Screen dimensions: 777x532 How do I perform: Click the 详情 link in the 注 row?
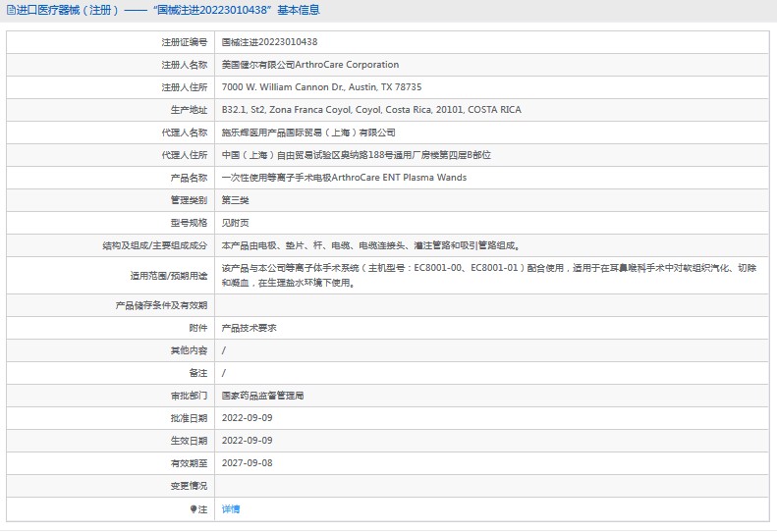click(x=231, y=508)
